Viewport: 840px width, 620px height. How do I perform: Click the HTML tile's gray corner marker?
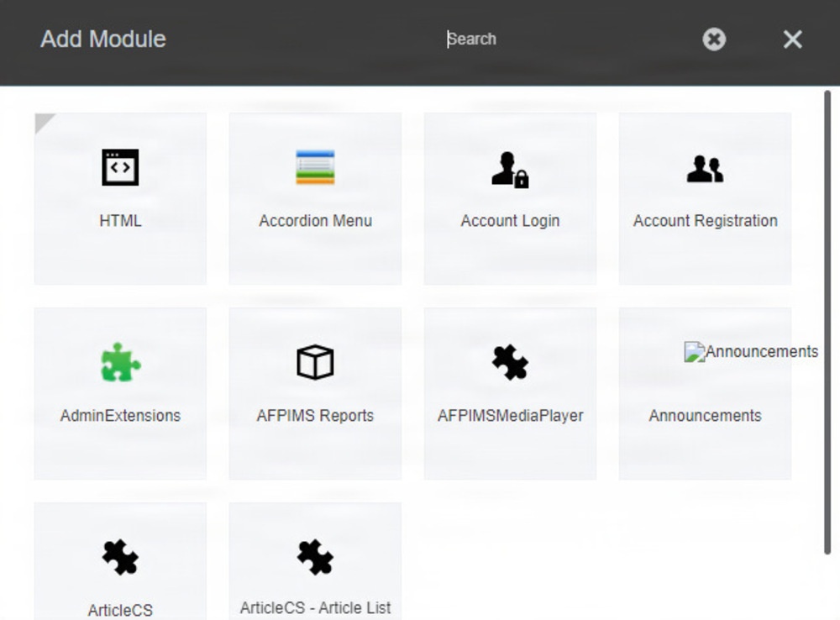(43, 121)
